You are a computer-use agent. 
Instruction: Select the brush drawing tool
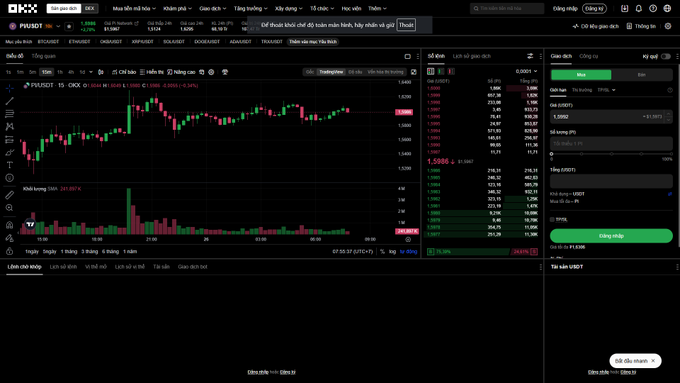[x=10, y=152]
